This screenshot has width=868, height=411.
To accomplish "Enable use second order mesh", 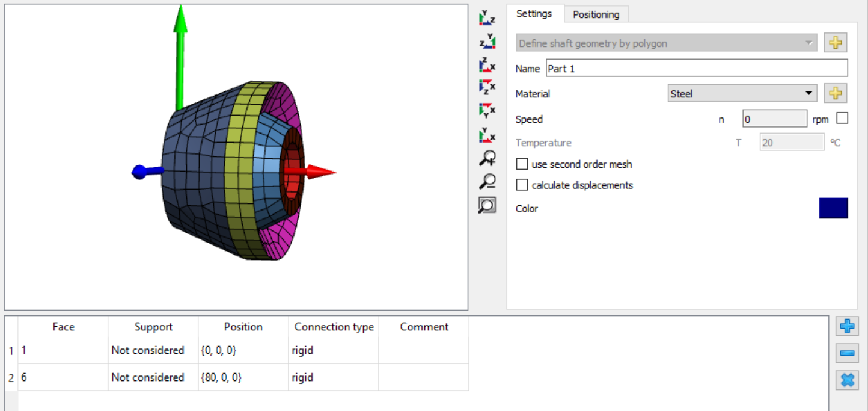I will [x=522, y=164].
